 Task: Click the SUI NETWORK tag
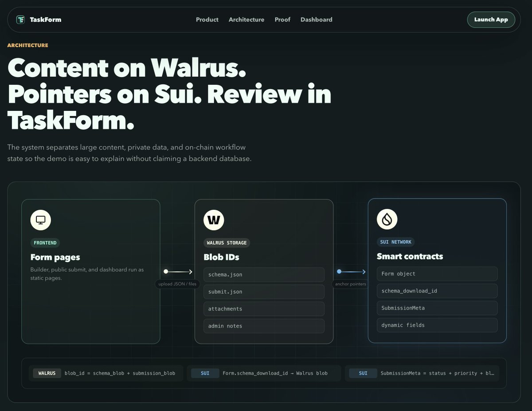396,242
